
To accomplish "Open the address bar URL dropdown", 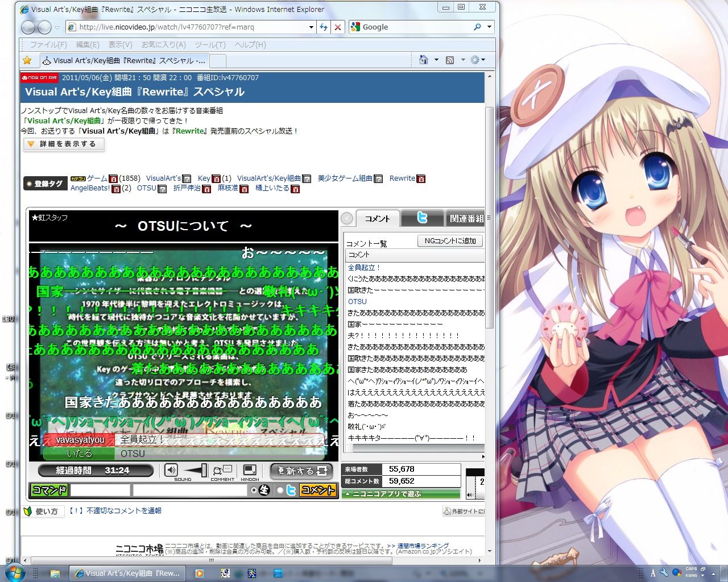I will pyautogui.click(x=311, y=27).
